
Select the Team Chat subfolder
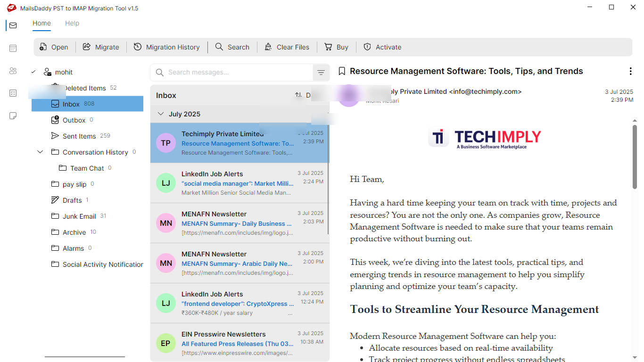point(87,168)
